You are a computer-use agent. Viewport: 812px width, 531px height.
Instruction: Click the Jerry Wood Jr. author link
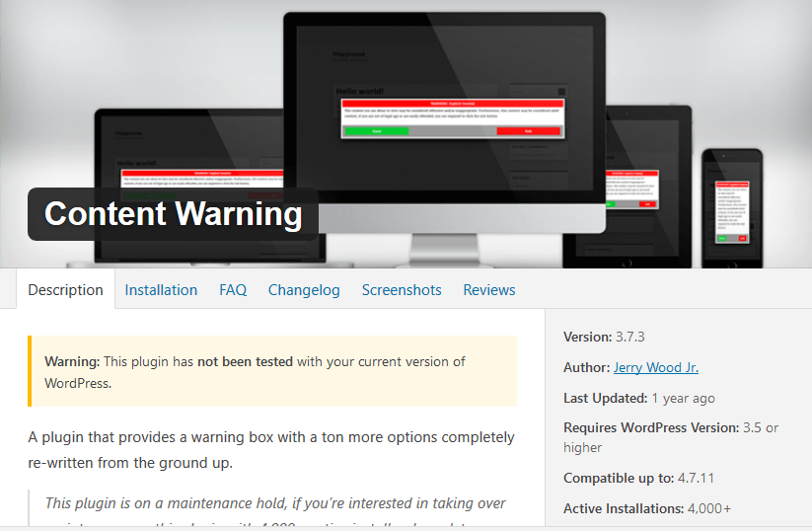coord(655,367)
